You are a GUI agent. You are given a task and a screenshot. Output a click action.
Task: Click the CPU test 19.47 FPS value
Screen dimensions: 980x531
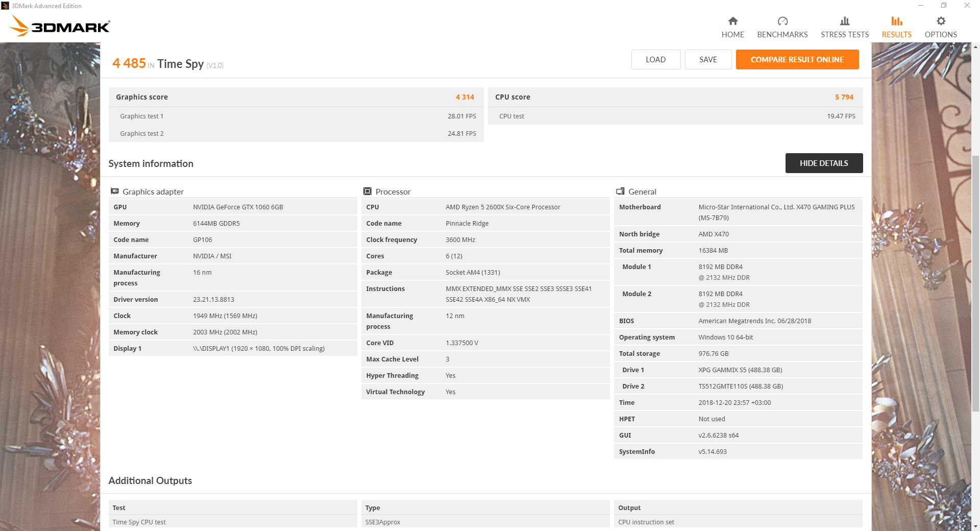click(x=841, y=116)
